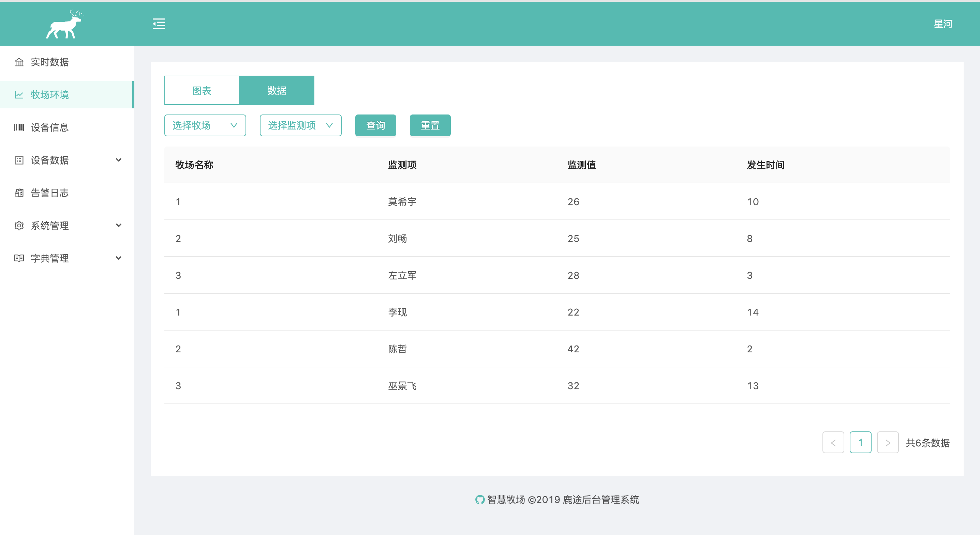
Task: Collapse sidebar using the menu fold icon
Action: (x=159, y=24)
